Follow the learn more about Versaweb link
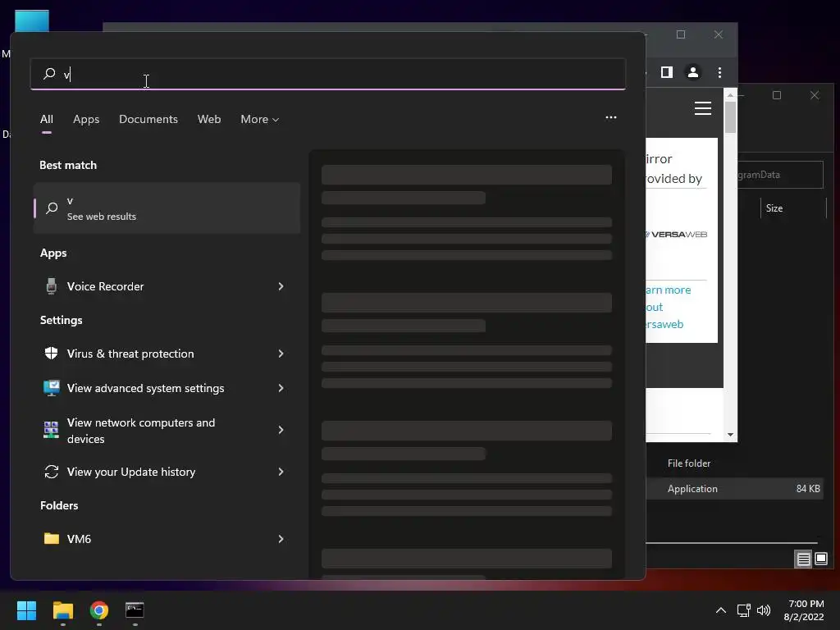The width and height of the screenshot is (840, 630). tap(668, 307)
